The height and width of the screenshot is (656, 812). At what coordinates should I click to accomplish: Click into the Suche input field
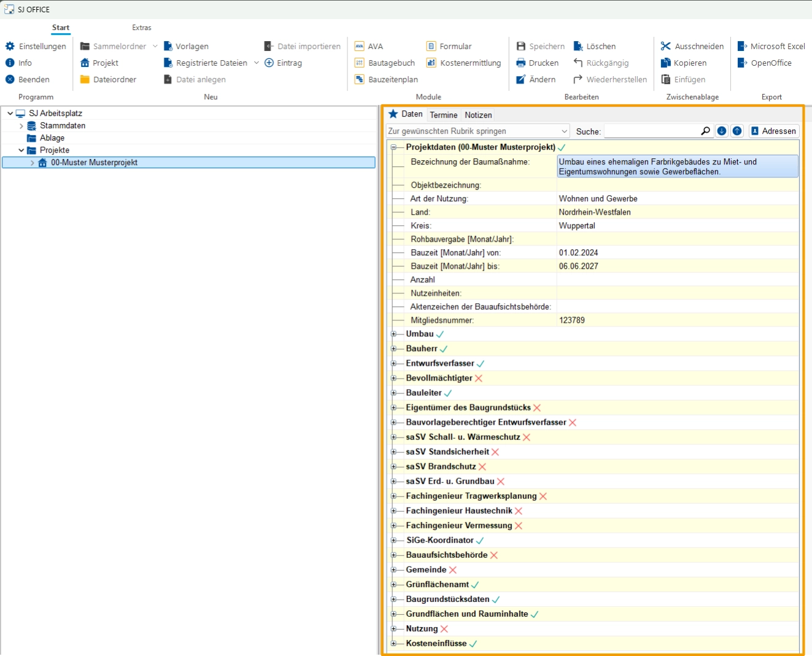(x=651, y=131)
